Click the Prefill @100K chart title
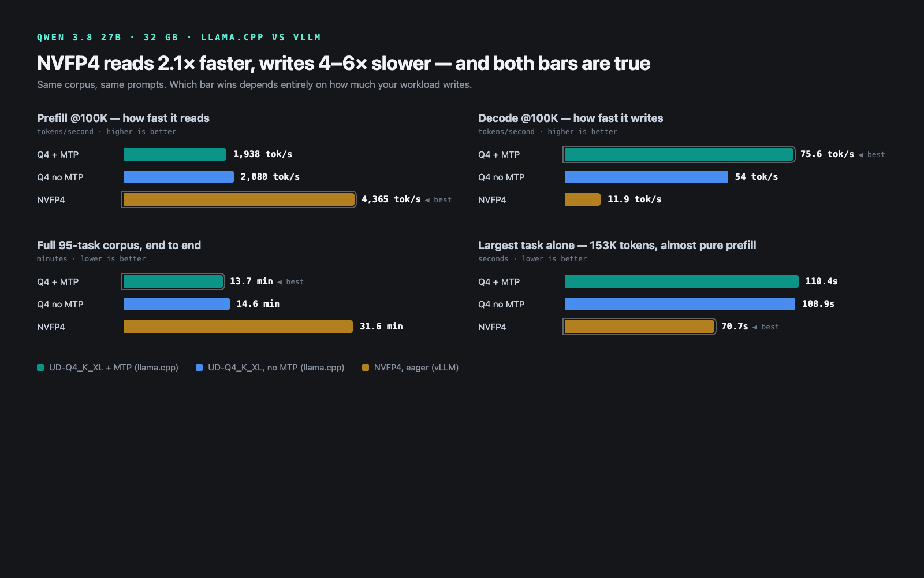The image size is (924, 578). [x=123, y=118]
